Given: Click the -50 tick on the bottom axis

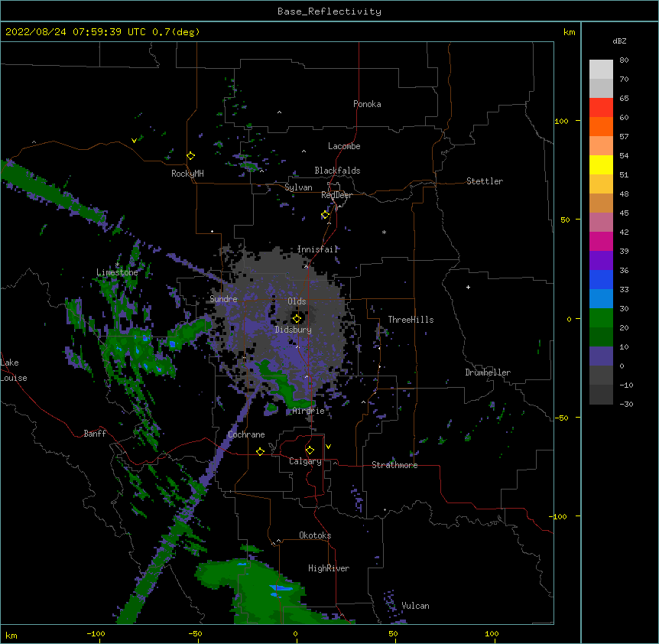Looking at the screenshot, I should [x=195, y=634].
